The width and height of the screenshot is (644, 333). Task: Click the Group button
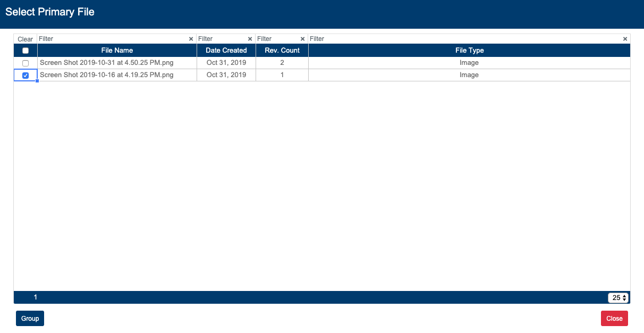click(x=30, y=319)
